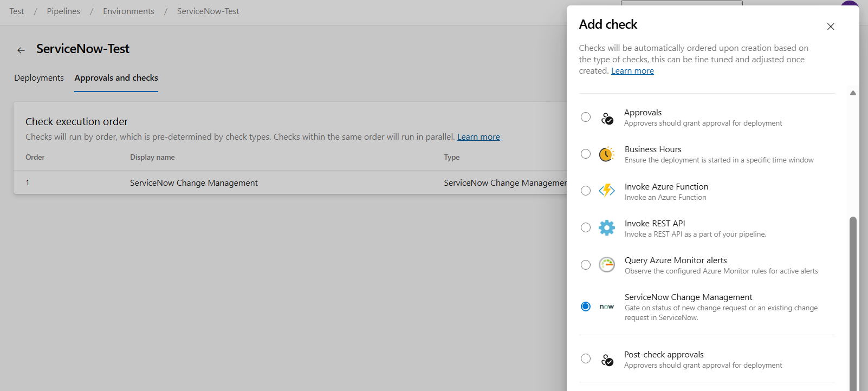Click 'Gate on status of new change request' description
The image size is (868, 391).
721,313
